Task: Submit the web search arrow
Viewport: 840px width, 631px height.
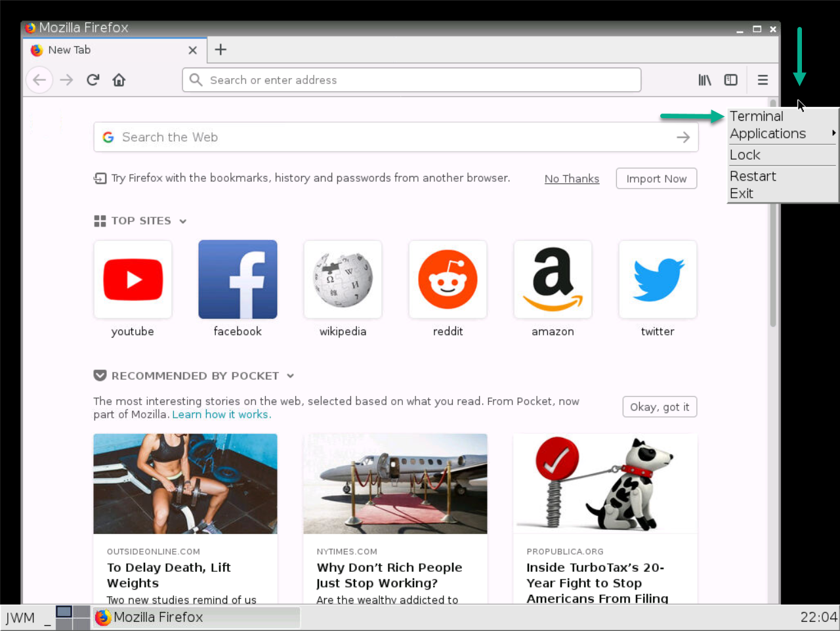Action: tap(683, 137)
